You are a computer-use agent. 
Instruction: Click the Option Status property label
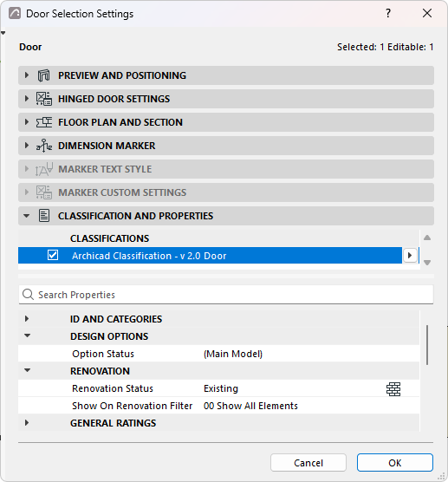click(x=103, y=354)
